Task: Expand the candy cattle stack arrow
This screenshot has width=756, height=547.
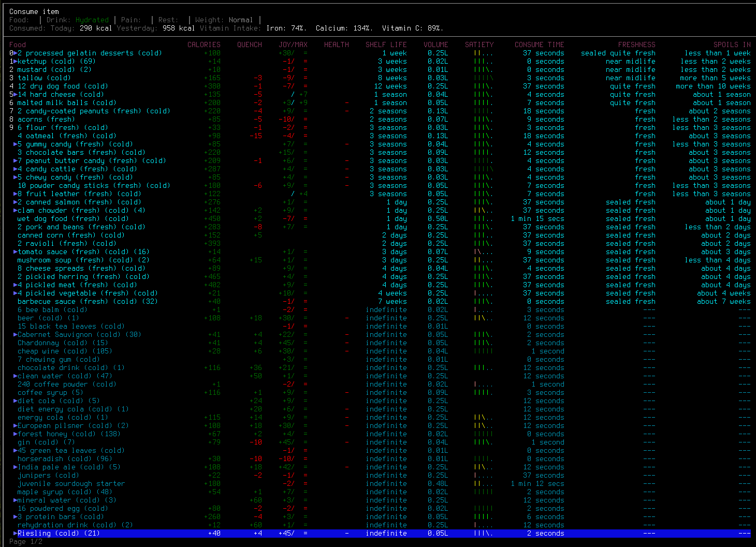Action: tap(16, 169)
